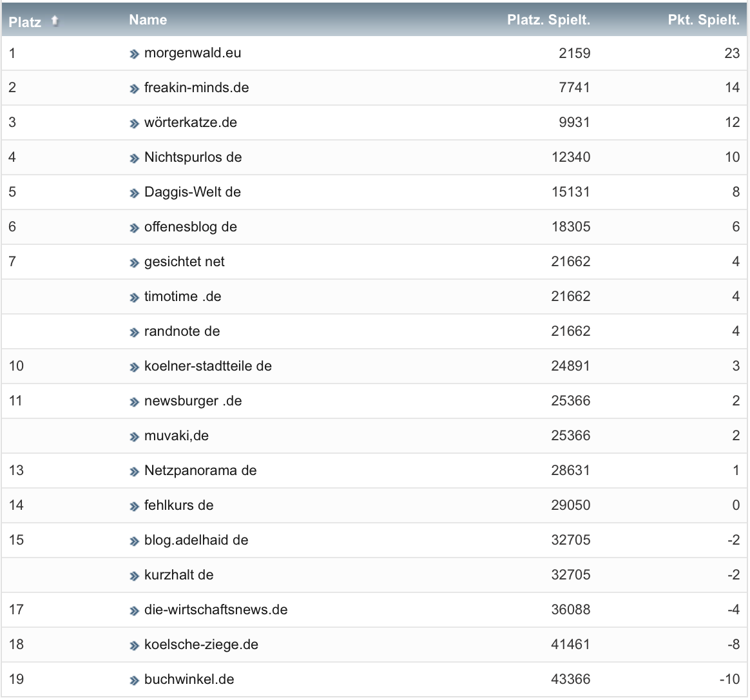Click the chevron icon next to buchwinkel.de
The width and height of the screenshot is (750, 700).
click(134, 681)
